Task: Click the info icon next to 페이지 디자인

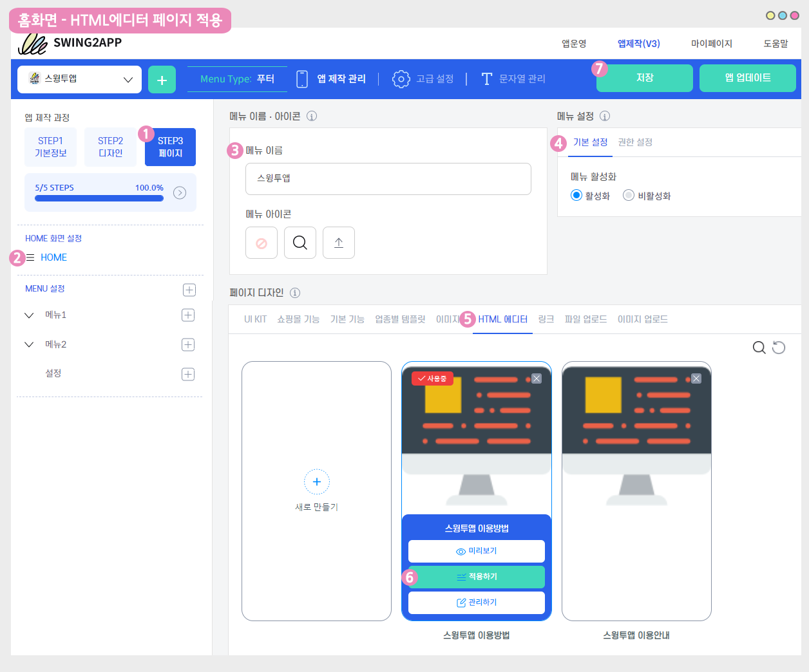Action: click(295, 293)
